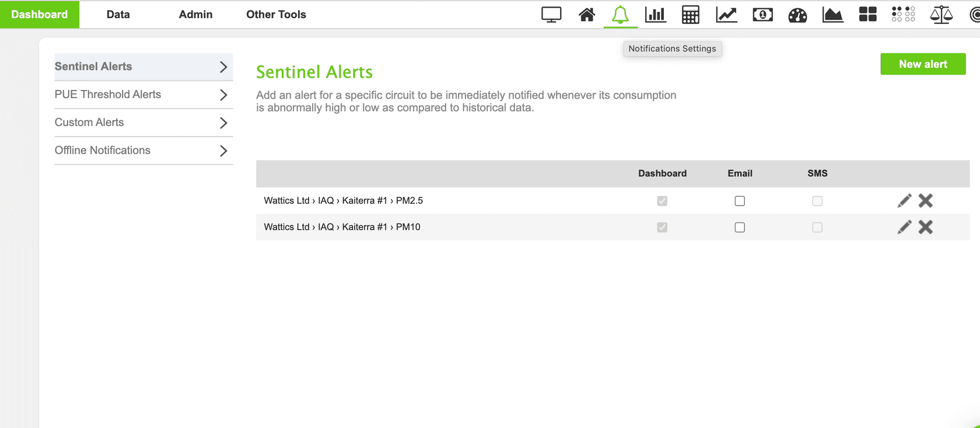Open the calculator tool icon
The height and width of the screenshot is (428, 980).
pyautogui.click(x=691, y=15)
